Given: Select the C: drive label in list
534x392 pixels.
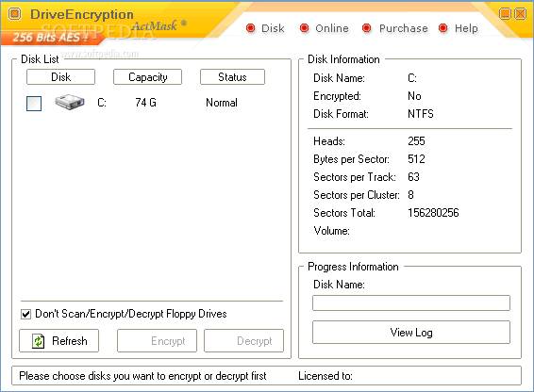Looking at the screenshot, I should (102, 103).
